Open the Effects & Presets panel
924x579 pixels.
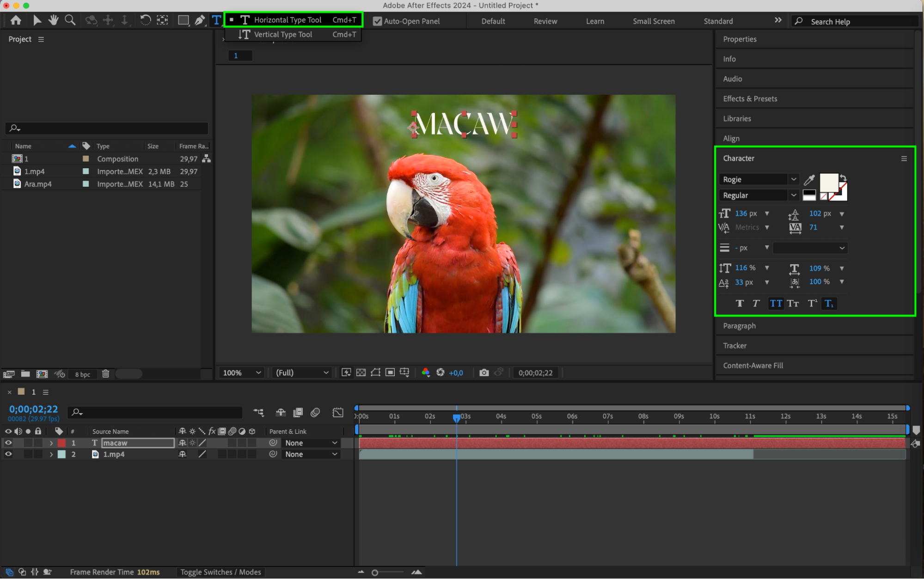click(750, 99)
